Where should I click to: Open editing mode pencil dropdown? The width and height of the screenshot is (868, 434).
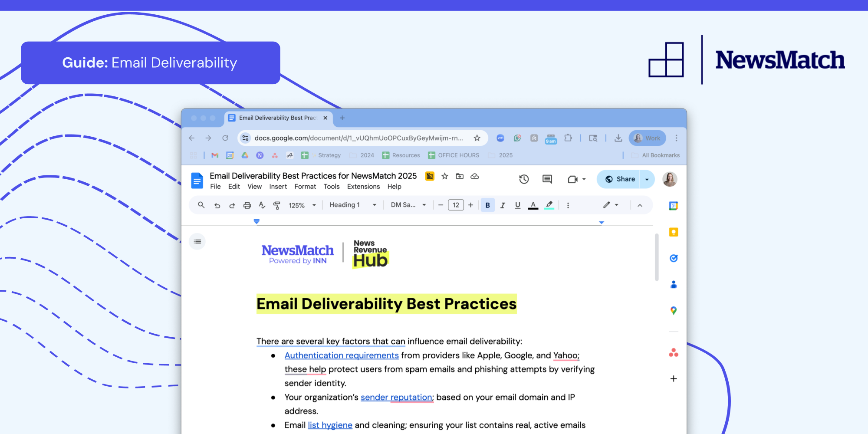tap(611, 205)
